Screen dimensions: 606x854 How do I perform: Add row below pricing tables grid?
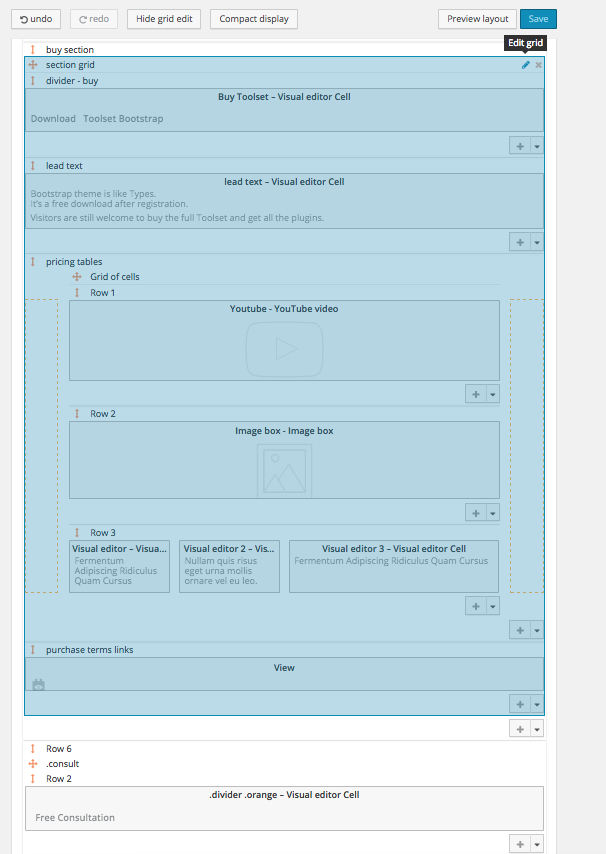[520, 630]
